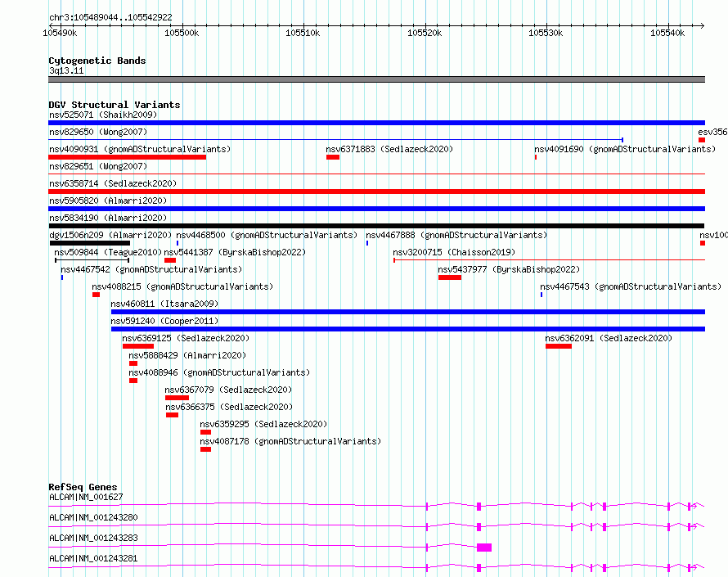Open nsv5905820 (Almarri2020) variant label
728x577 pixels.
tap(108, 201)
